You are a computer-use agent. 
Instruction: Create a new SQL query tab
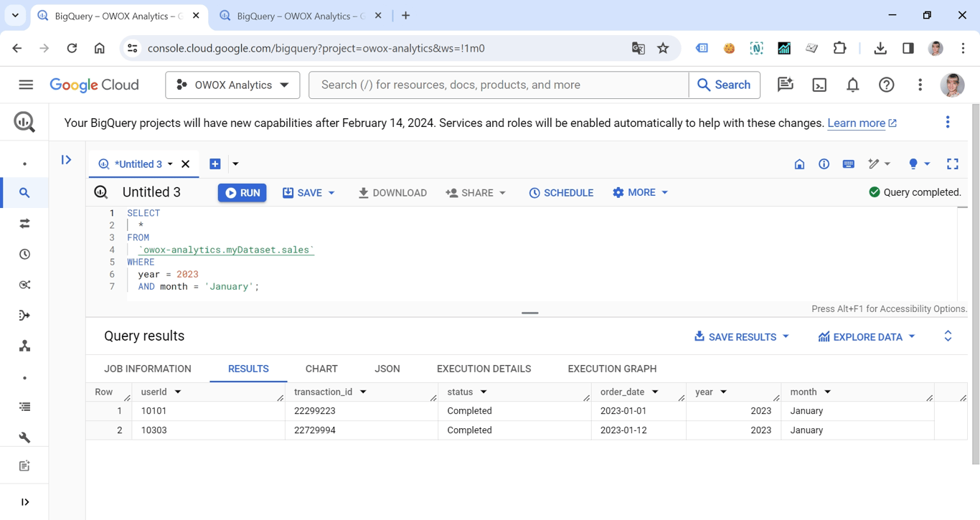[215, 164]
